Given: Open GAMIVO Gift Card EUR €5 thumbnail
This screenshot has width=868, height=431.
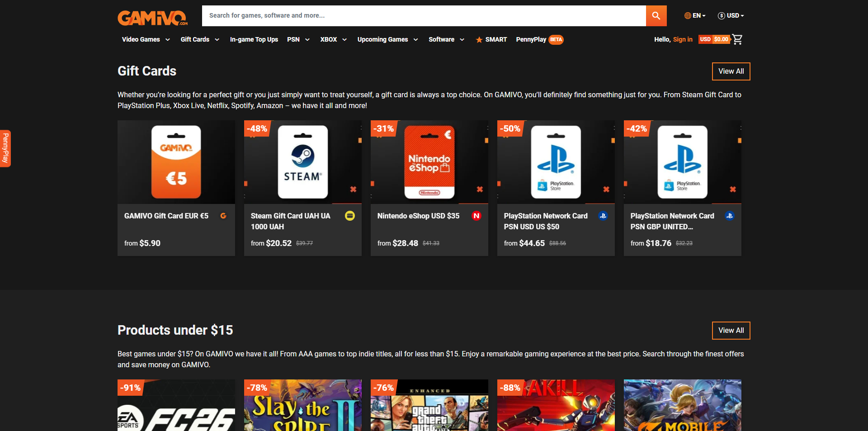Looking at the screenshot, I should tap(176, 162).
